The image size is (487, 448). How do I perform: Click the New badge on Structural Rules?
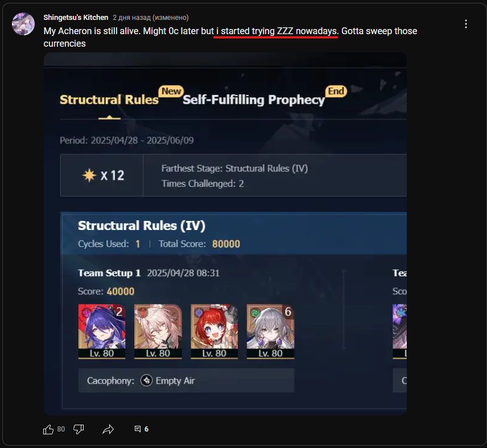171,91
